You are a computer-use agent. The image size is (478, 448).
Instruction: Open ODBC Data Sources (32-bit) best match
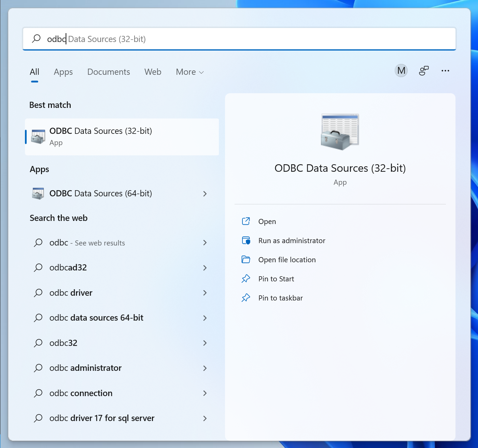[x=122, y=137]
